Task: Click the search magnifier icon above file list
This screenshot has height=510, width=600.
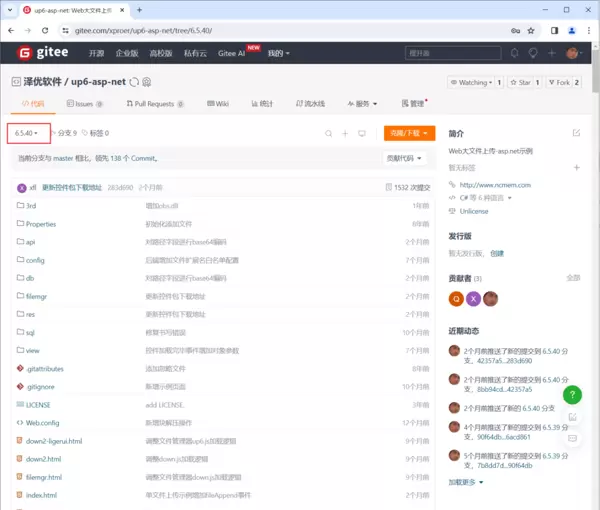Action: click(x=328, y=133)
